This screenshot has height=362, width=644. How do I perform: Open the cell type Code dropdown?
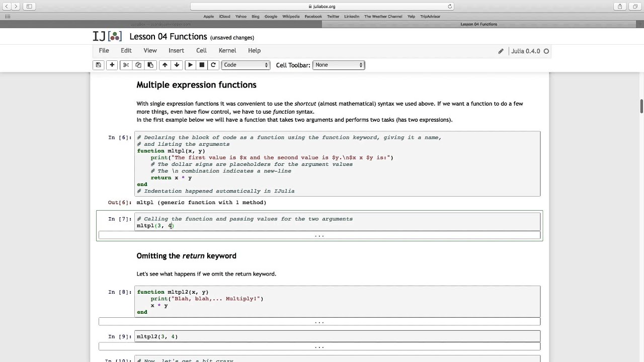coord(246,65)
